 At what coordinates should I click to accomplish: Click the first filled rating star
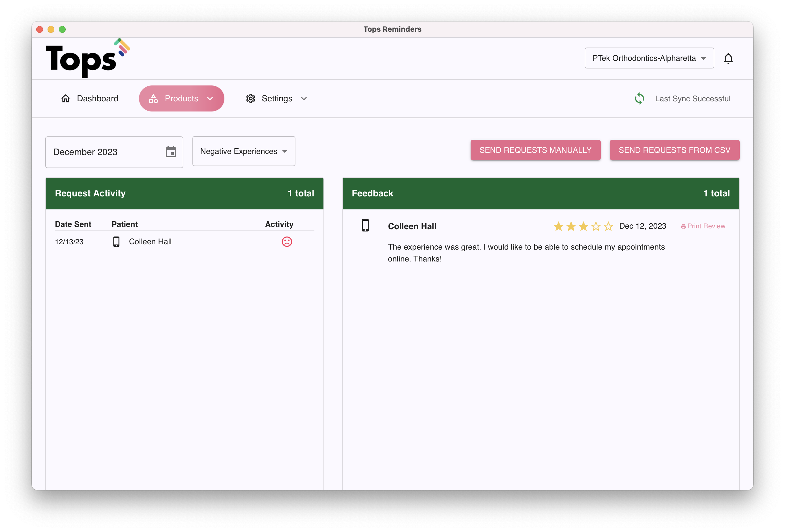(x=558, y=226)
